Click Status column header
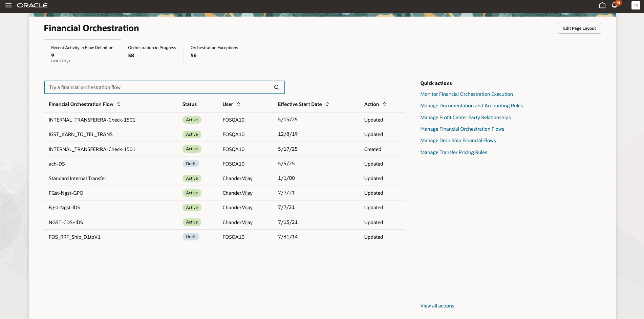This screenshot has width=644, height=319. click(x=189, y=104)
